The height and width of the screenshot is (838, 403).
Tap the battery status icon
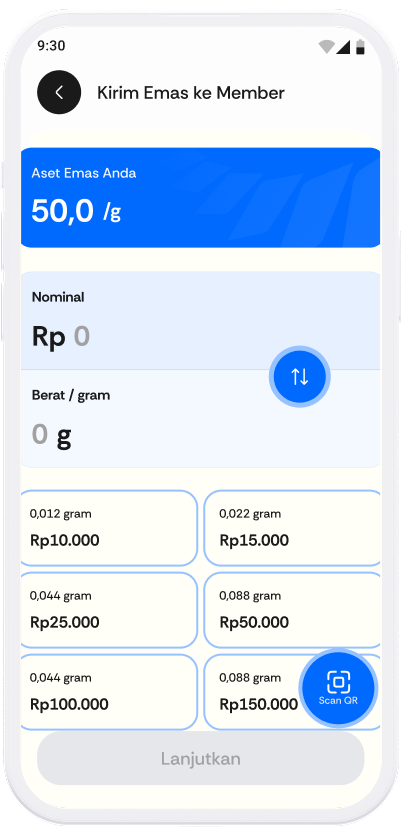coord(360,46)
